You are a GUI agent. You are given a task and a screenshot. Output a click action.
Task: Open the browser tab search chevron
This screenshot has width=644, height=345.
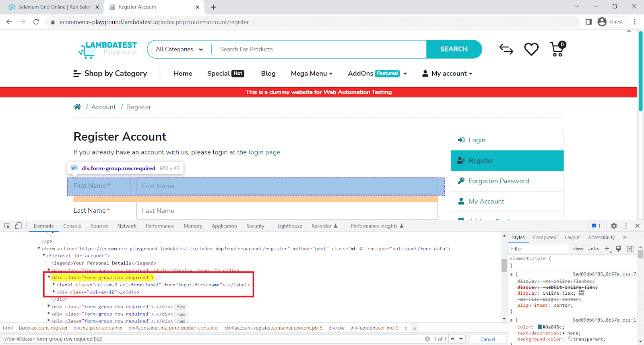point(576,6)
